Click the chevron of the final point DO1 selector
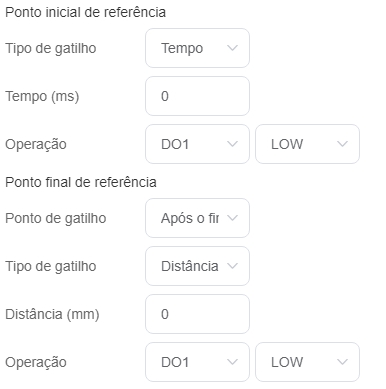The height and width of the screenshot is (389, 386). (x=232, y=362)
